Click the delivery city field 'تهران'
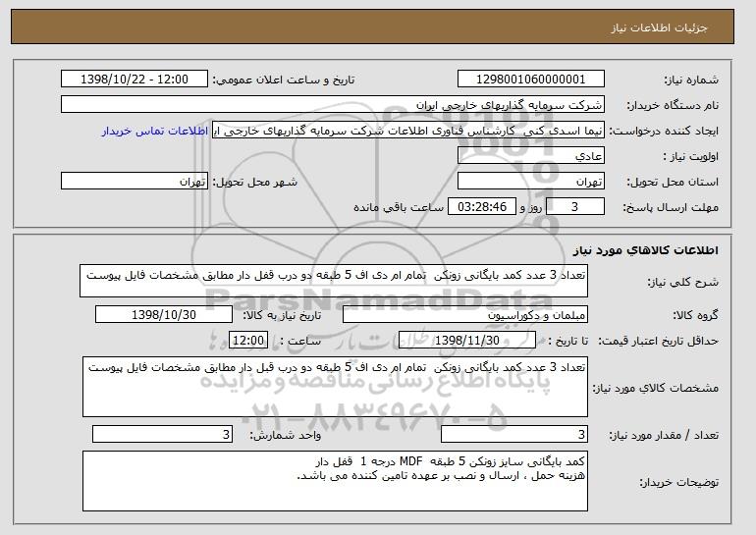Image resolution: width=756 pixels, height=535 pixels. pyautogui.click(x=135, y=182)
